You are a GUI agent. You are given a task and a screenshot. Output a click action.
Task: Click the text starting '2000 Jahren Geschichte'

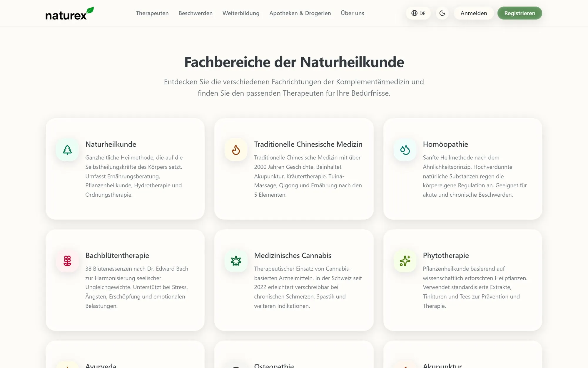[x=298, y=167]
